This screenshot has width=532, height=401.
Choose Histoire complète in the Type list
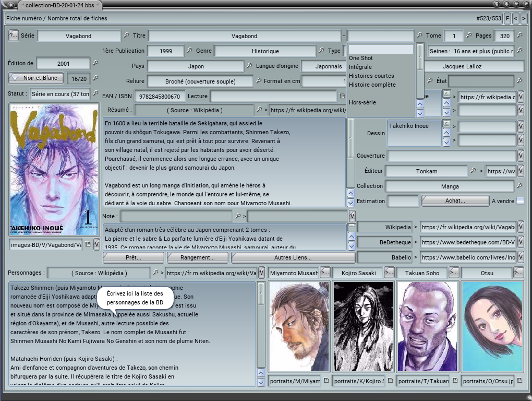click(x=372, y=85)
